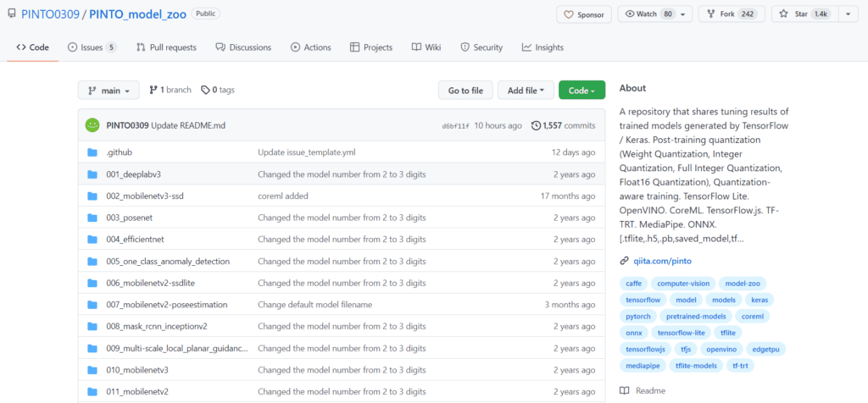The width and height of the screenshot is (868, 403).
Task: Click the link chain icon beside qiita.com/pinto
Action: [624, 261]
